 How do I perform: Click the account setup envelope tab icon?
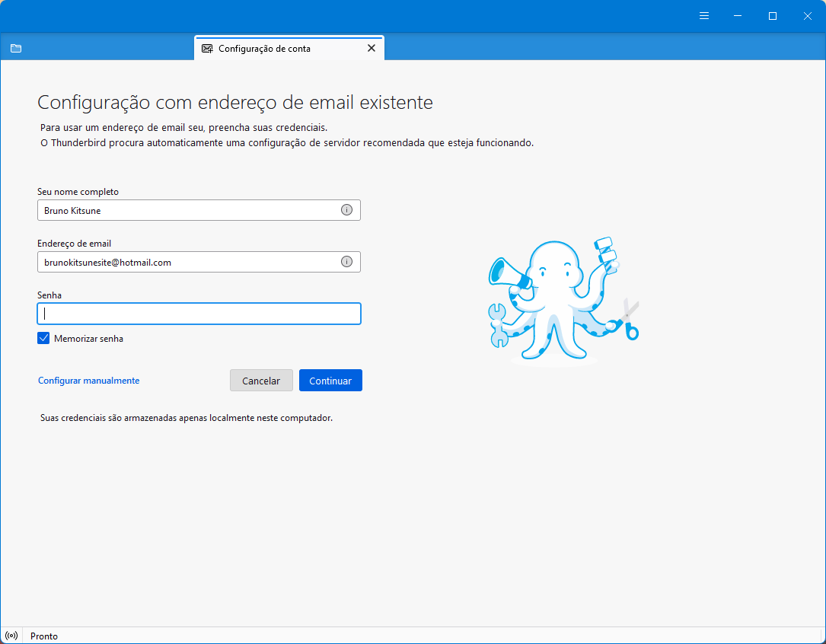[x=208, y=49]
